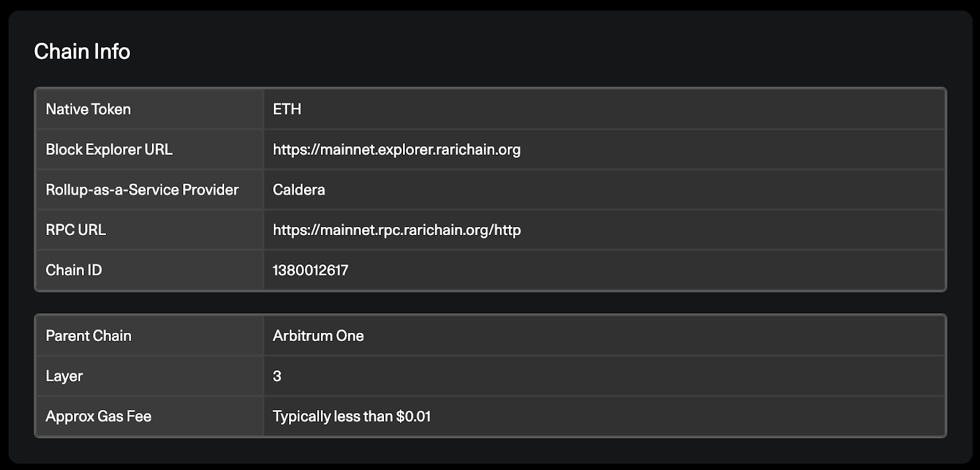
Task: Click the Native Token label cell
Action: pyautogui.click(x=149, y=109)
